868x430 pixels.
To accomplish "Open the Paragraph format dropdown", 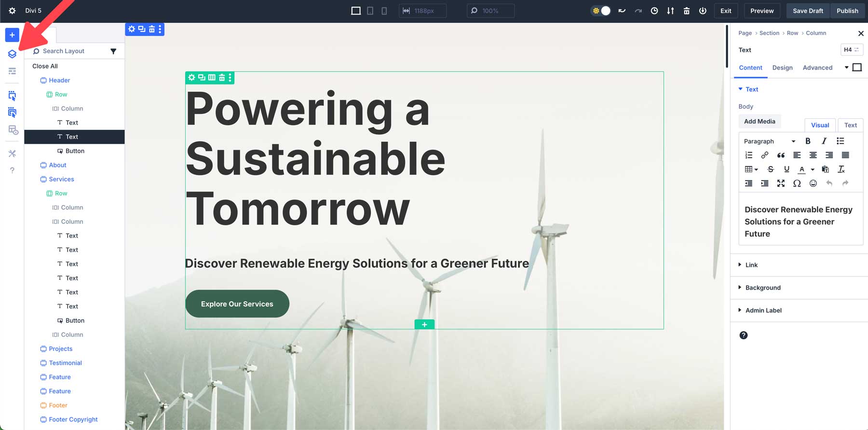I will tap(769, 141).
